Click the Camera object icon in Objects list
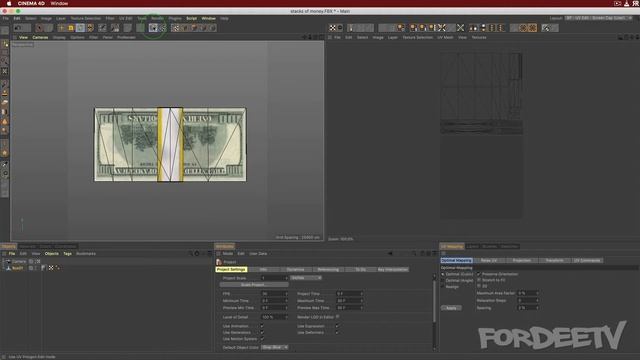Image resolution: width=640 pixels, height=360 pixels. click(8, 261)
